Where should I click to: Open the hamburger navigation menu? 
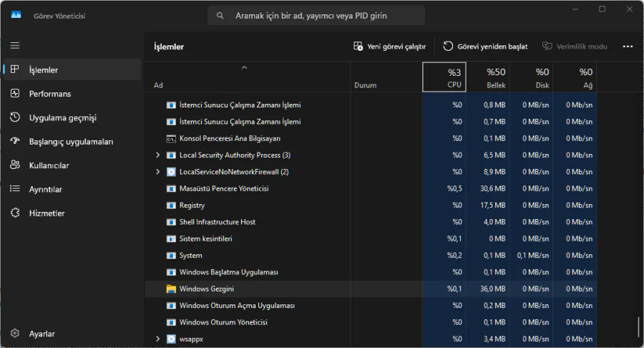(x=15, y=46)
